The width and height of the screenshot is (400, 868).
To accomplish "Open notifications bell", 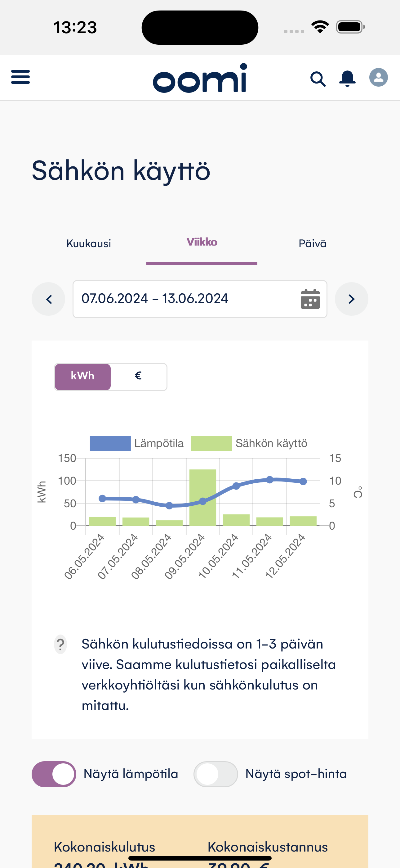I will [x=347, y=79].
